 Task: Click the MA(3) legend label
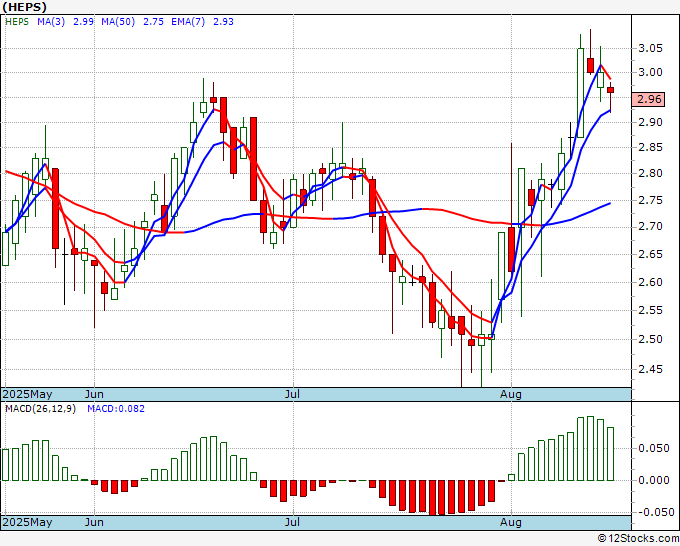[x=51, y=22]
